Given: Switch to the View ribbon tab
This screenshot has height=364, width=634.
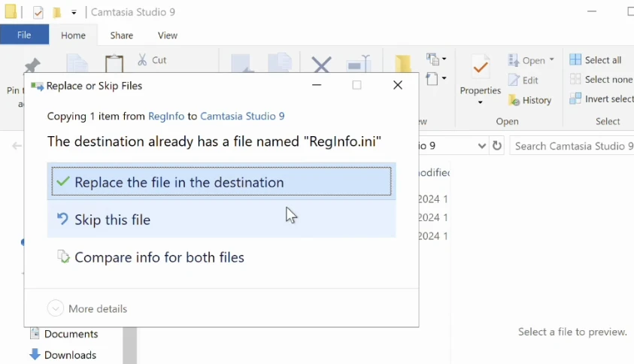Looking at the screenshot, I should tap(168, 35).
